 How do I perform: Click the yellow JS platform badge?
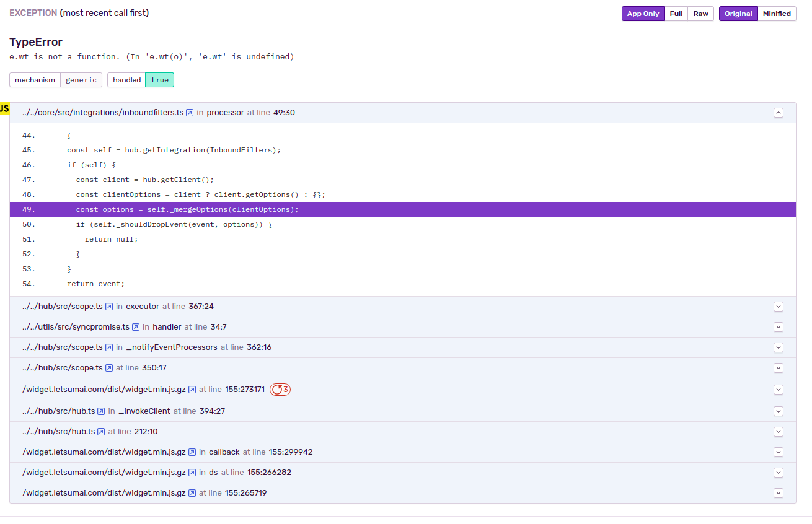click(x=4, y=109)
